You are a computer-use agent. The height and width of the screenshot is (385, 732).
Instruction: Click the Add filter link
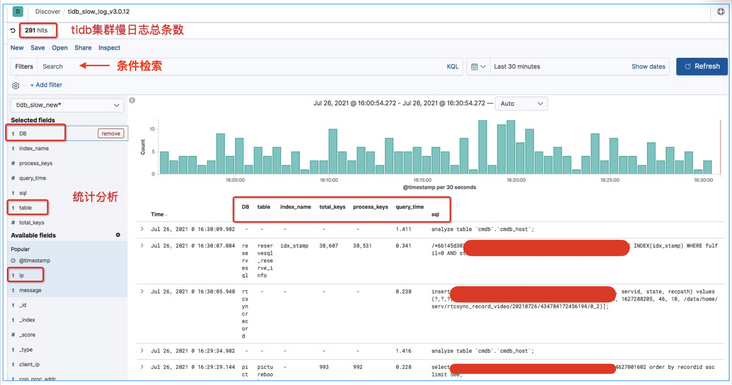[x=46, y=85]
